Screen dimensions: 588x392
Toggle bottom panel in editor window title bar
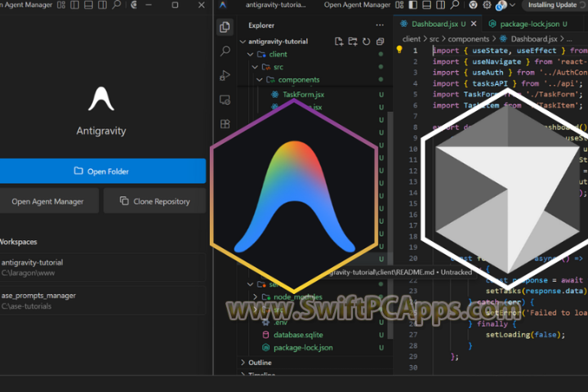pyautogui.click(x=427, y=5)
